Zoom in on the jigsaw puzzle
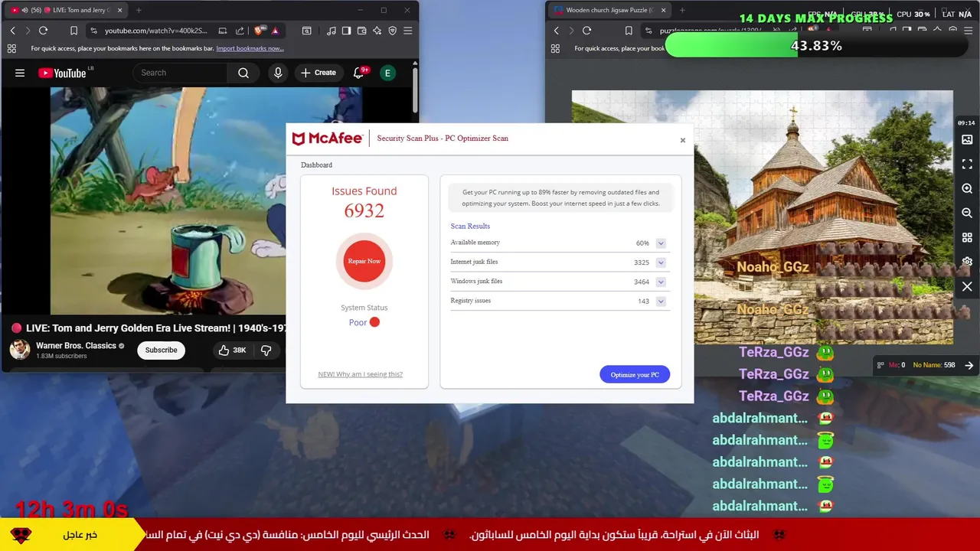Viewport: 980px width, 551px height. pos(967,188)
